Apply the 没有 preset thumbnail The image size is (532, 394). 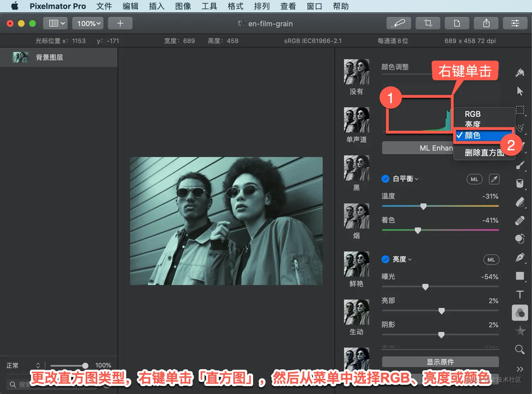click(356, 72)
